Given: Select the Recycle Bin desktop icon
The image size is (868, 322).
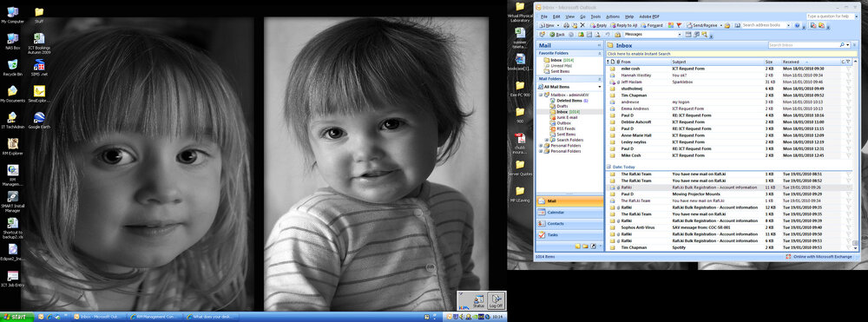Looking at the screenshot, I should point(12,67).
